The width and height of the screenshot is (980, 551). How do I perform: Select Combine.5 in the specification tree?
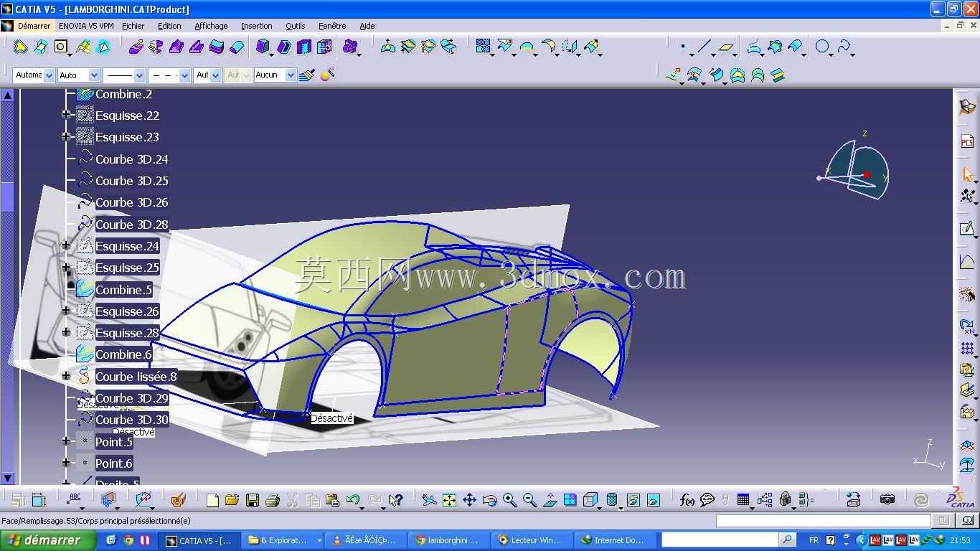coord(123,289)
